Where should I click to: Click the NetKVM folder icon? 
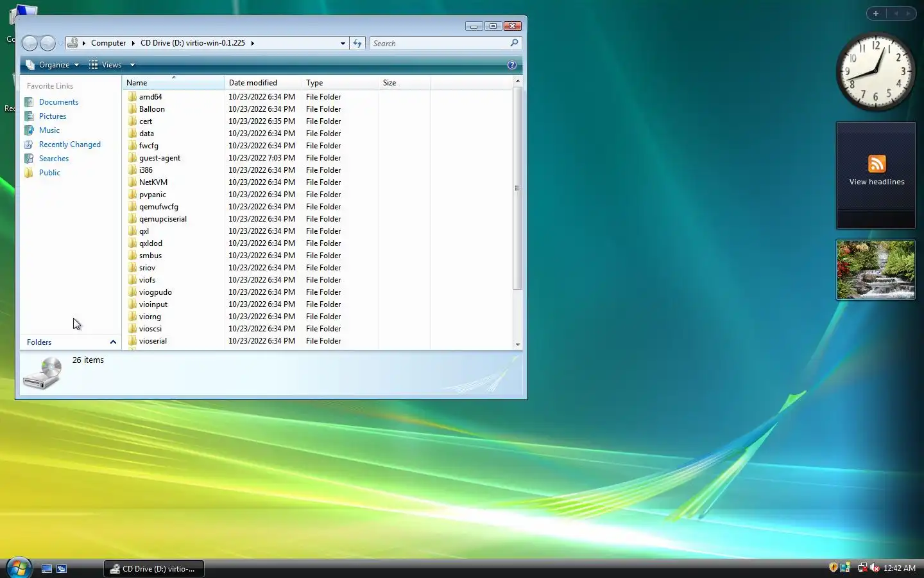pyautogui.click(x=132, y=182)
